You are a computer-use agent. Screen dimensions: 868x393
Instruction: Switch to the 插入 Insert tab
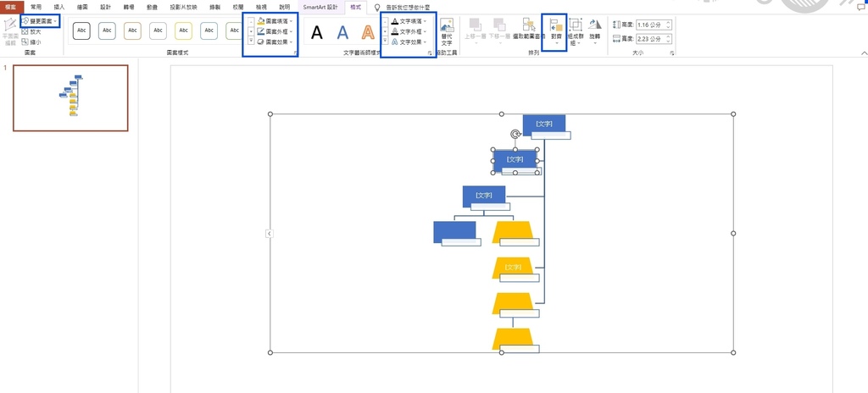pos(59,7)
